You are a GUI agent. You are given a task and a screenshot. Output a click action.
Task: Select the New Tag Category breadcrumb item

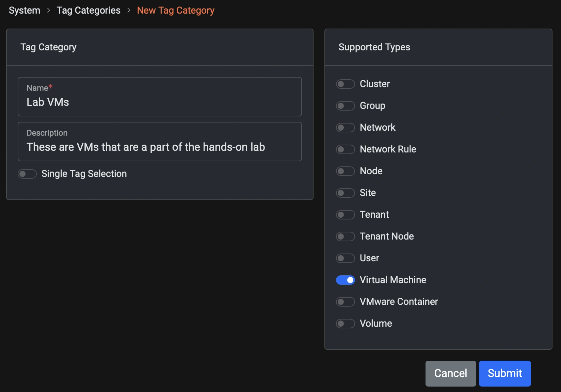coord(176,10)
